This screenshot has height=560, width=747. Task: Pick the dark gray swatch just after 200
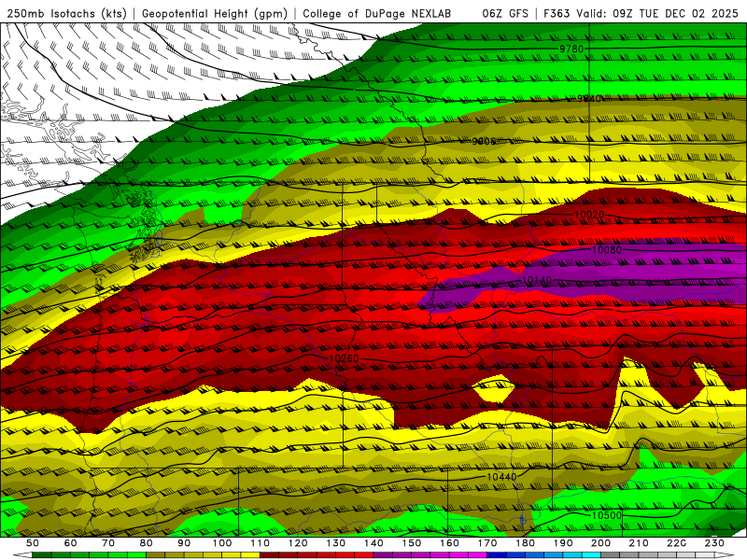pos(610,554)
